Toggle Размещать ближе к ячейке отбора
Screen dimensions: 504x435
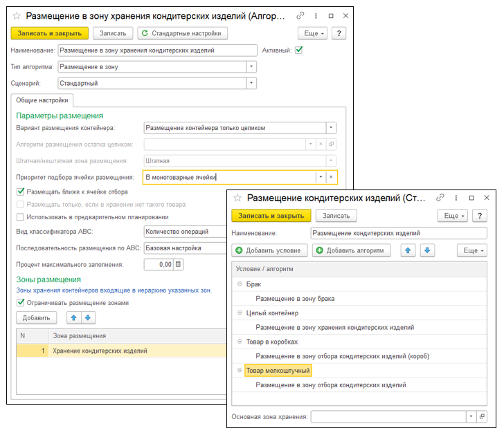(20, 192)
